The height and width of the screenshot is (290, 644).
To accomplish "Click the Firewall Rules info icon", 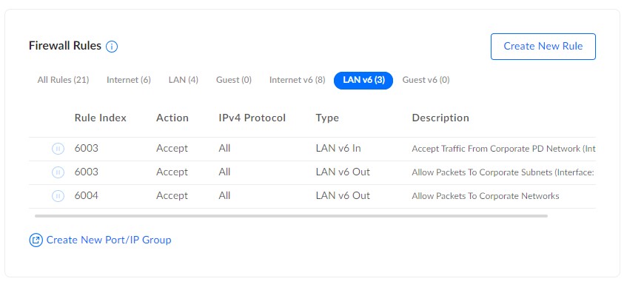I will coord(112,47).
